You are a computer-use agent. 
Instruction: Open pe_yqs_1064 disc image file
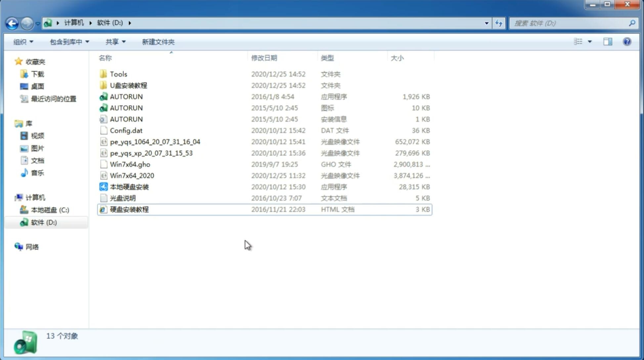155,142
